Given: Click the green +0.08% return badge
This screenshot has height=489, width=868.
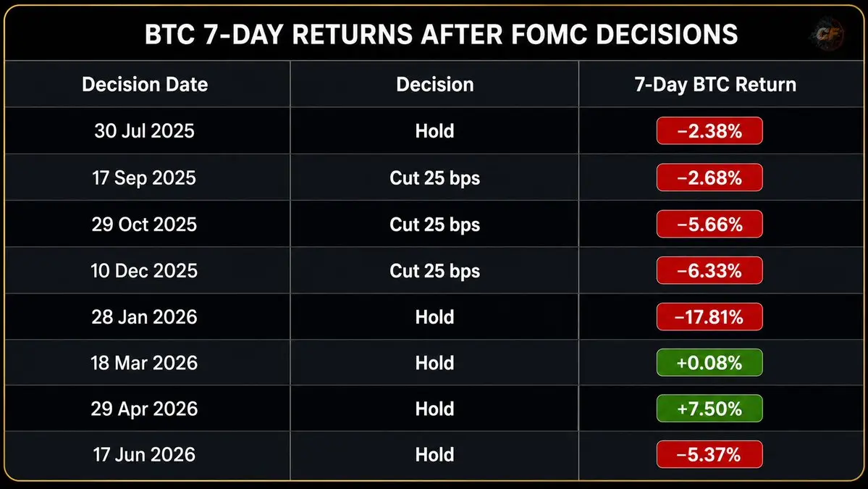Looking at the screenshot, I should (709, 363).
